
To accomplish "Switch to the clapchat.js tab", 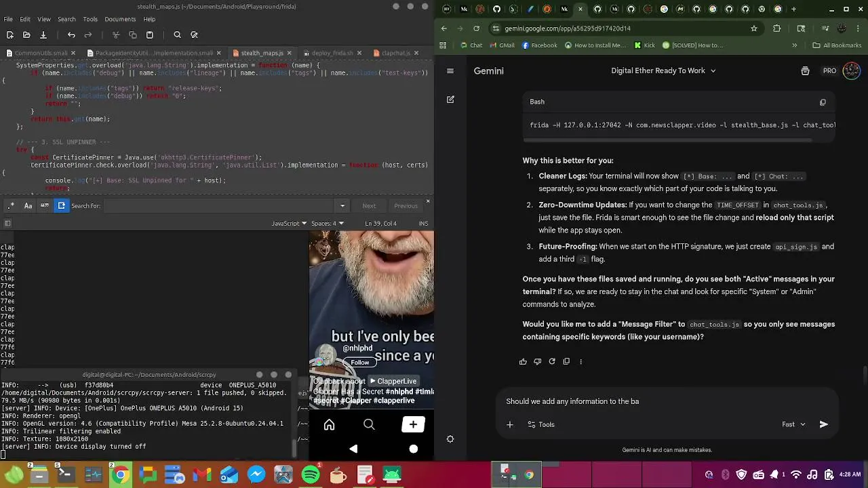I will tap(395, 53).
